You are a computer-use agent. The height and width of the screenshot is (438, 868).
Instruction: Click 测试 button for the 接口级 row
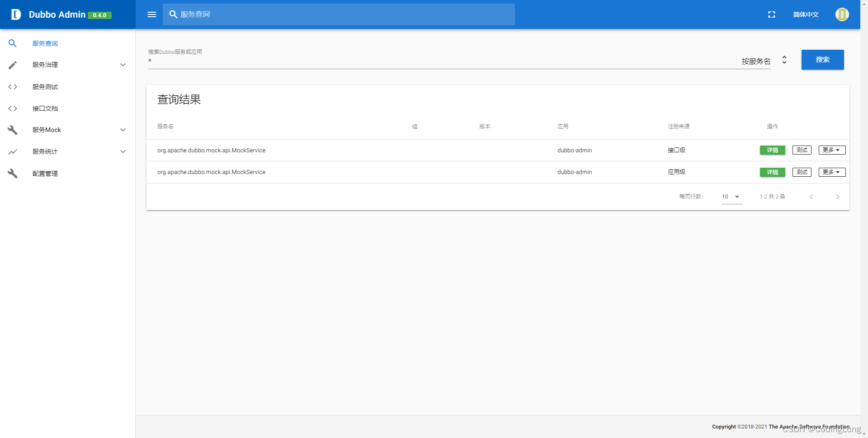[802, 150]
